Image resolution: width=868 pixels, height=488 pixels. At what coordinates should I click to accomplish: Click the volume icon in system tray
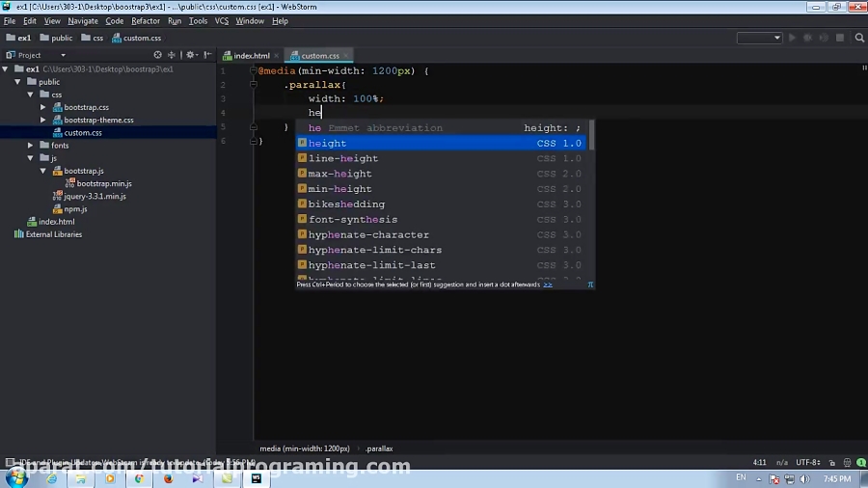[x=805, y=478]
